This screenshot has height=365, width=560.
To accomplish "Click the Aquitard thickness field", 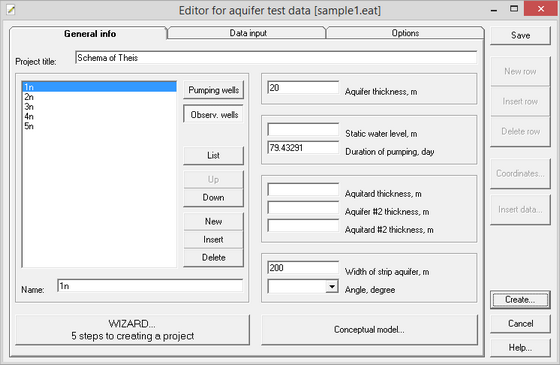I will (303, 190).
